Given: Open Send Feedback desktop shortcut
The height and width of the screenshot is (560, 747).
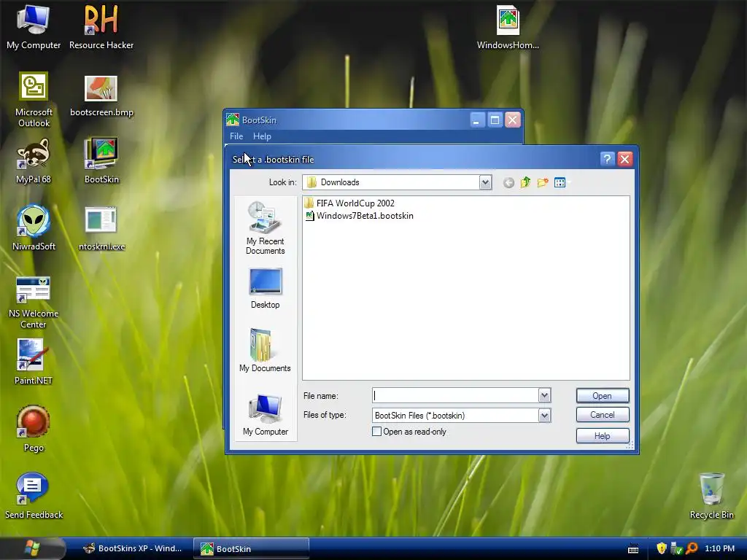Looking at the screenshot, I should coord(34,495).
